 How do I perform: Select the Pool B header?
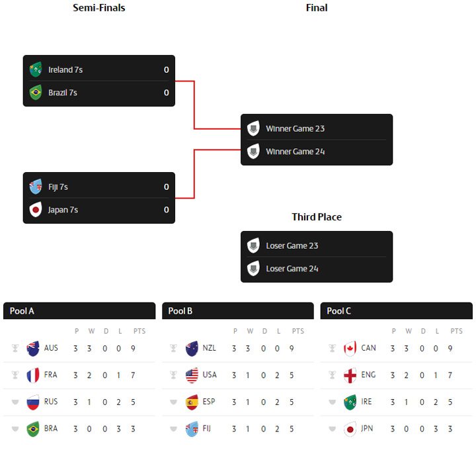238,311
